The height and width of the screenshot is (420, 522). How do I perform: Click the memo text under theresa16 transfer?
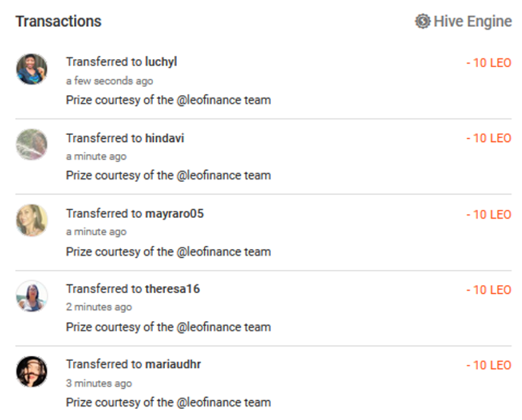(168, 327)
